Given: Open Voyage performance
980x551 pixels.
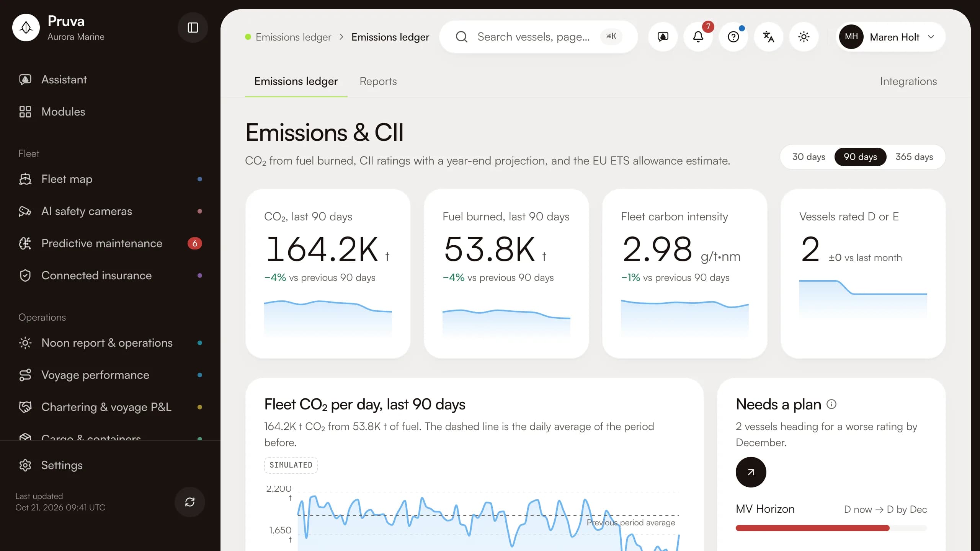Looking at the screenshot, I should point(110,375).
